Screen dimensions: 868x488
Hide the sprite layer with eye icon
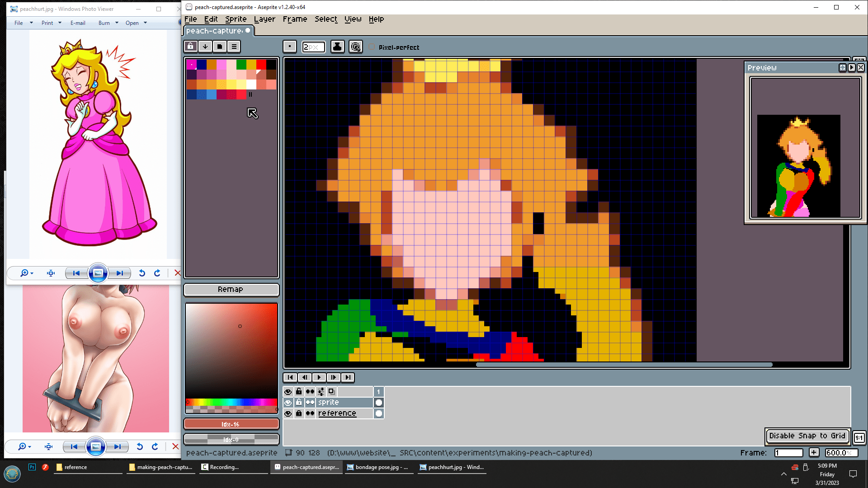[288, 403]
